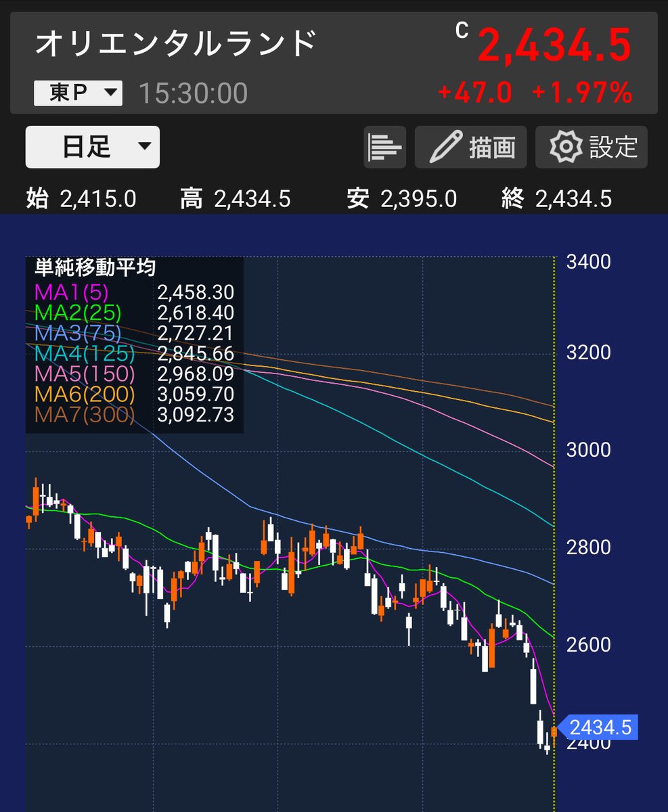Open the horizontal bars chart-type icon

[x=384, y=147]
